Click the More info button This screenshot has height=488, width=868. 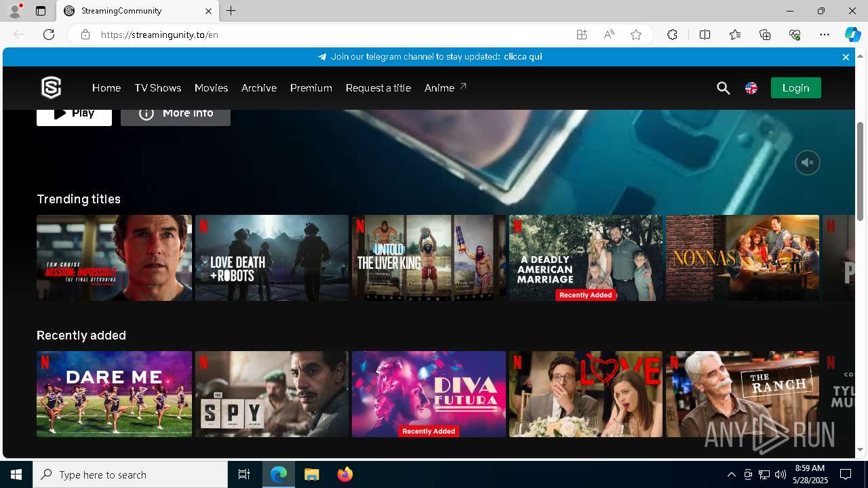pyautogui.click(x=176, y=117)
